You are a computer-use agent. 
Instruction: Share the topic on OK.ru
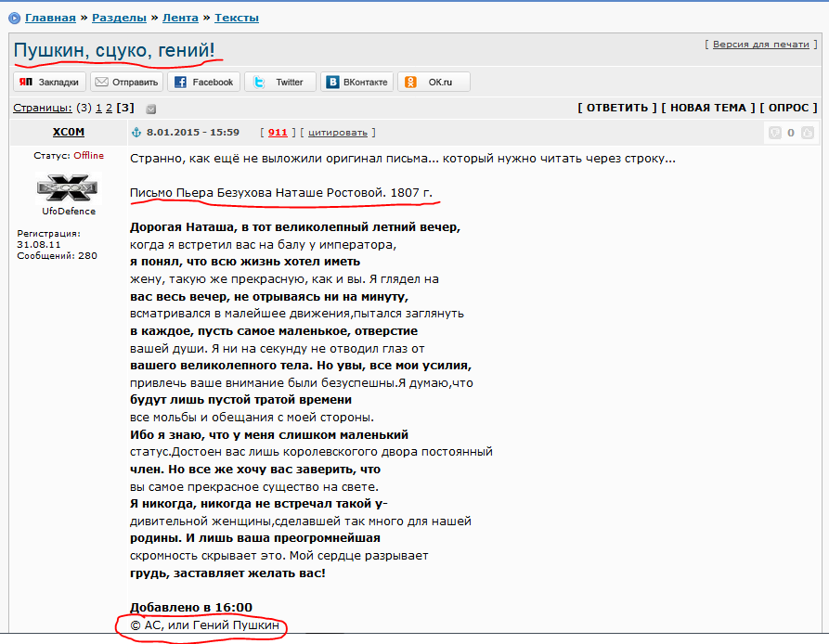tap(434, 82)
